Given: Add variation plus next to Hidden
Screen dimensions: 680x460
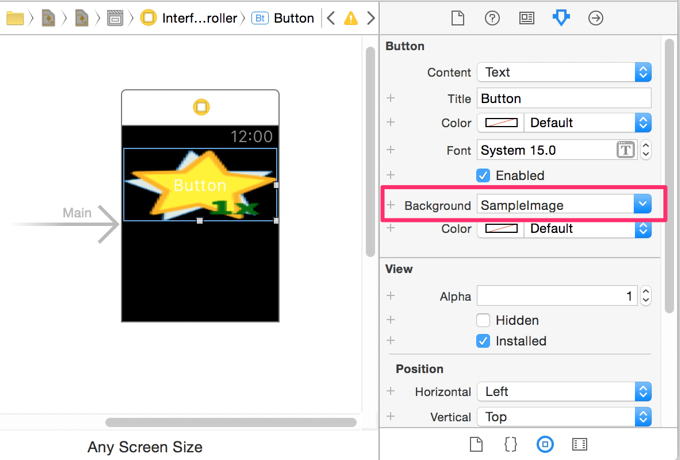Looking at the screenshot, I should [391, 320].
